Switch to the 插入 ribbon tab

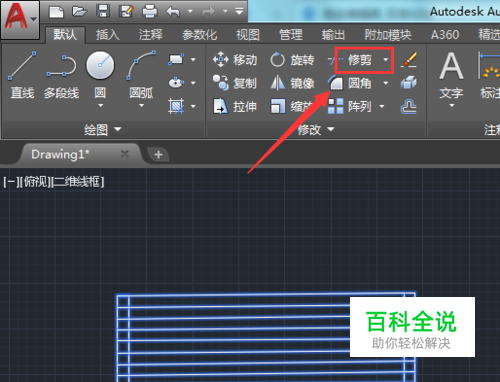coord(108,35)
